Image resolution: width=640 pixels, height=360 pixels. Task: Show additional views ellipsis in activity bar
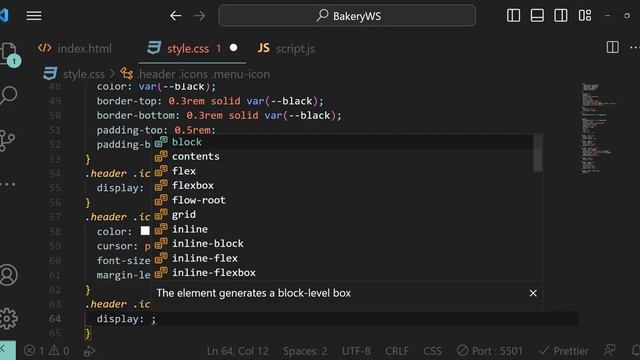(x=7, y=184)
